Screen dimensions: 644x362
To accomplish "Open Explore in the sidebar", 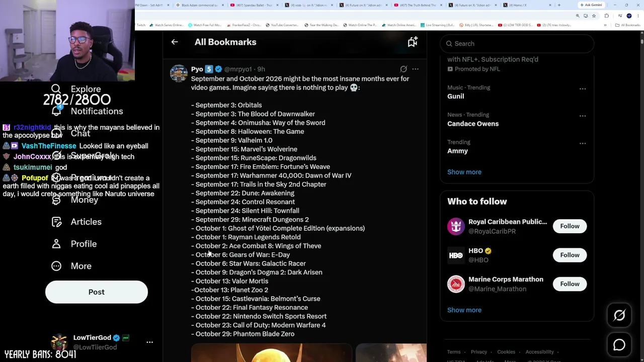I will 76,89.
